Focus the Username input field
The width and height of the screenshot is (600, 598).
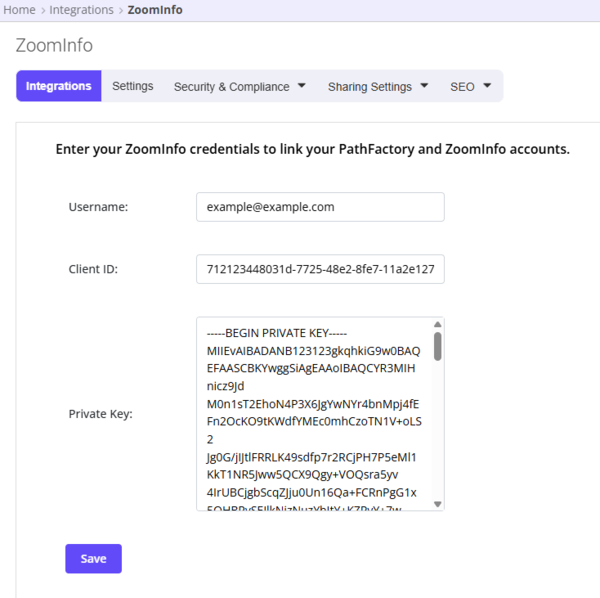pyautogui.click(x=320, y=207)
